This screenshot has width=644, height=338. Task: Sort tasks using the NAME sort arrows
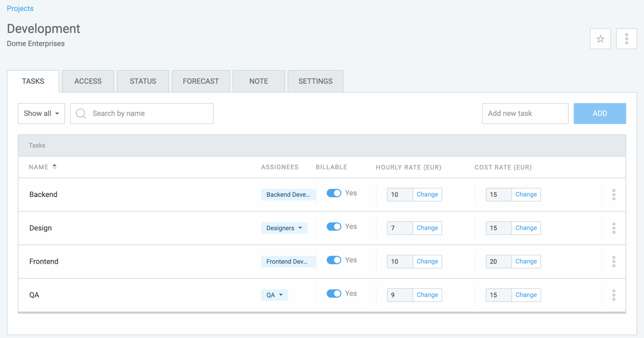click(x=54, y=167)
